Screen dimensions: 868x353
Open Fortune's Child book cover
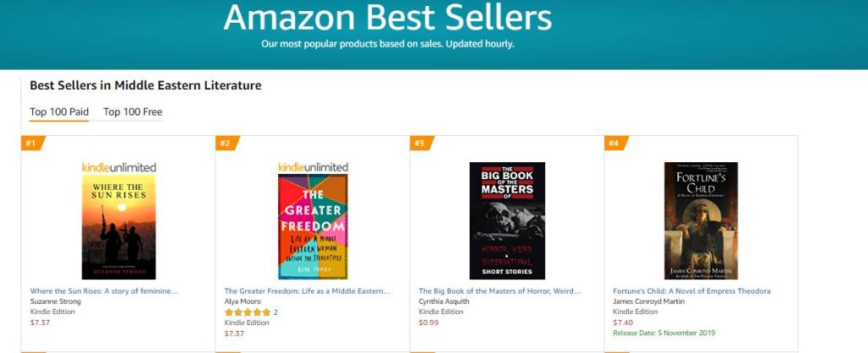(x=700, y=221)
